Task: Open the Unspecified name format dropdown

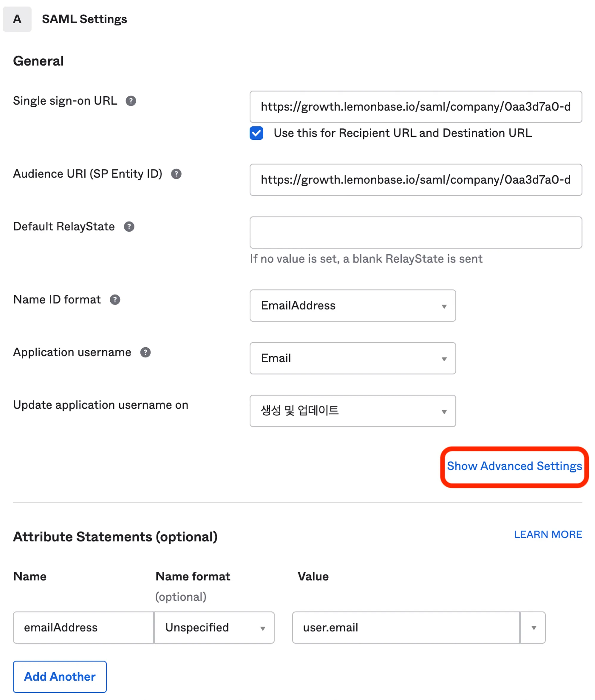Action: point(214,627)
